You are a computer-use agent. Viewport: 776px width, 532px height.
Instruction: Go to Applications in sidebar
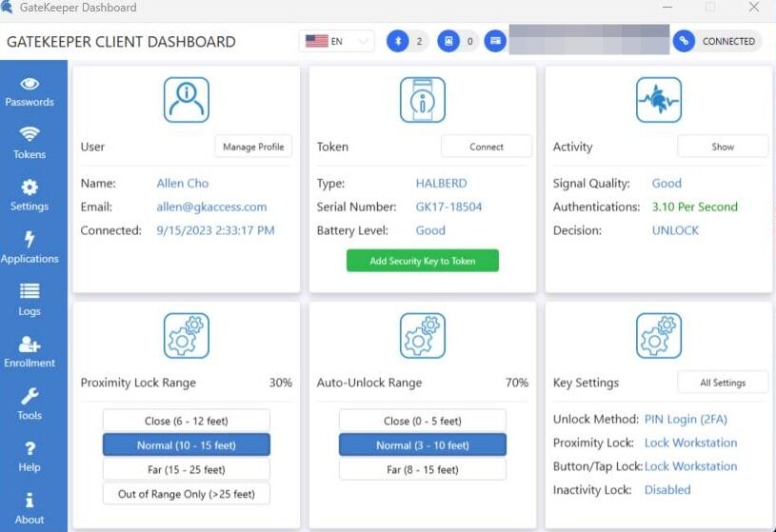[30, 248]
